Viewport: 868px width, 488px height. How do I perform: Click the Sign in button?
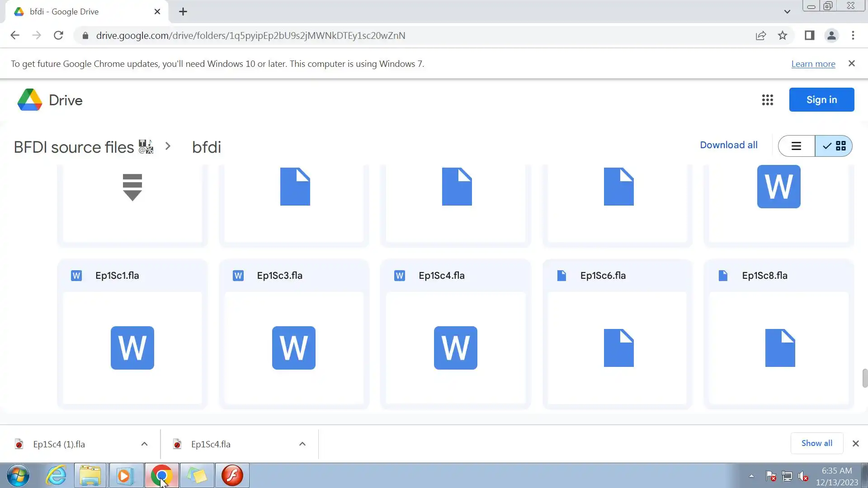click(821, 100)
